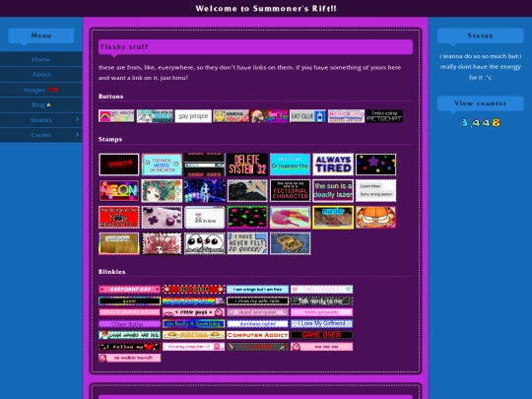Click the rainbow GAY website button
This screenshot has height=399, width=532.
(116, 116)
